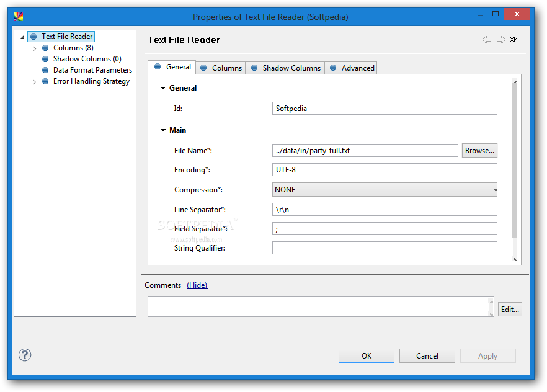This screenshot has width=547, height=392.
Task: Click the blue icon beside Text File Reader
Action: tap(33, 37)
